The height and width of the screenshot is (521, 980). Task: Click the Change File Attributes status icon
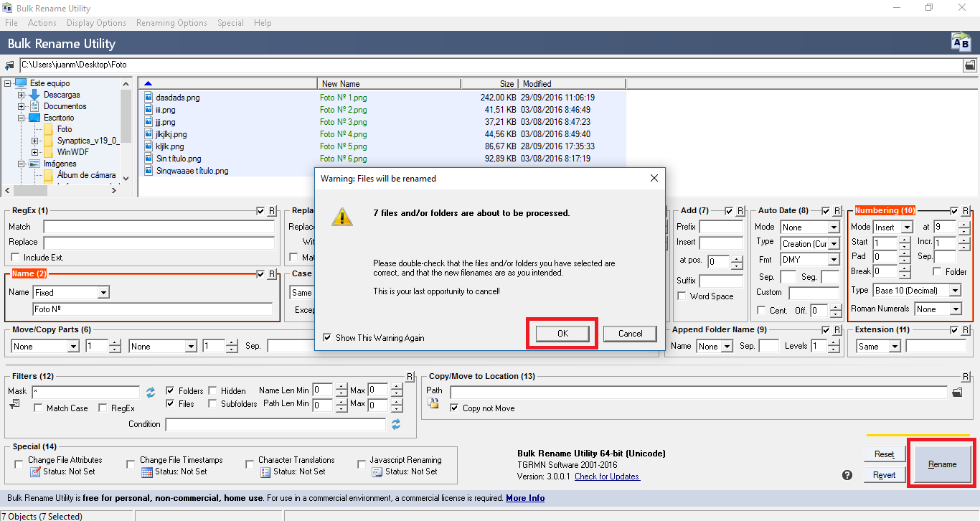(35, 471)
